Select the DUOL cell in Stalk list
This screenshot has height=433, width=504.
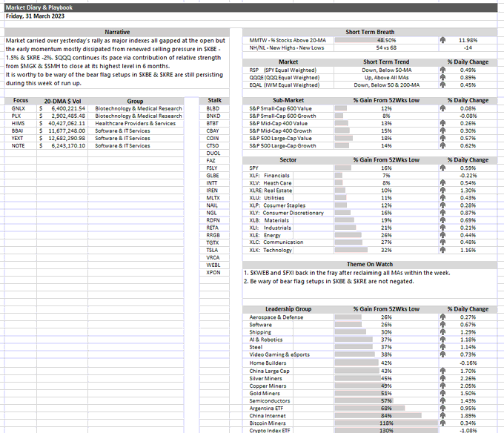tap(213, 153)
